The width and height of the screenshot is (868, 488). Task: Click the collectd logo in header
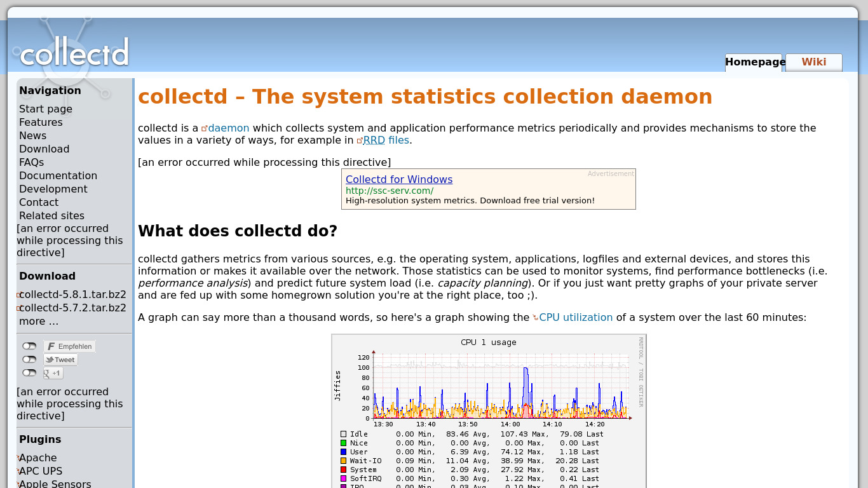click(74, 53)
